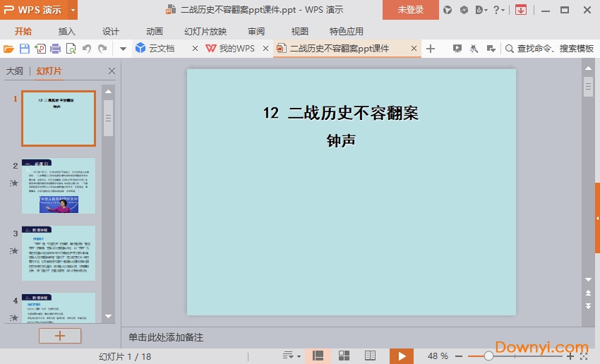The height and width of the screenshot is (364, 600).
Task: Open the 审阅 ribbon tab
Action: (x=256, y=31)
